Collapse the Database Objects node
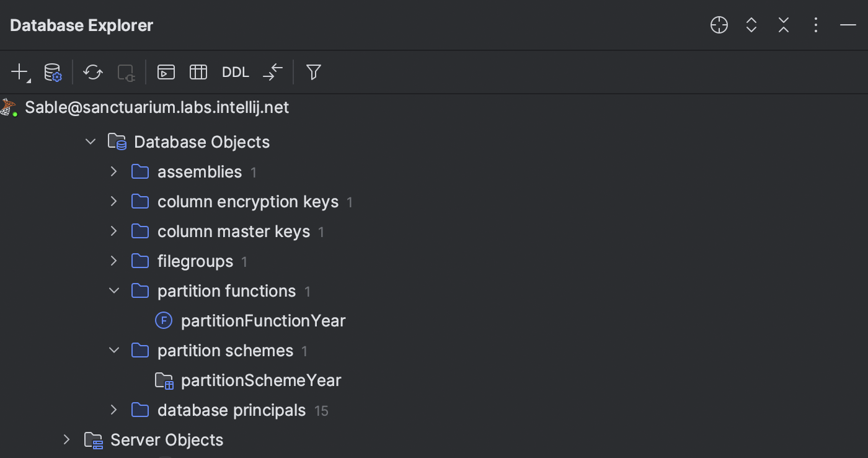 [90, 141]
